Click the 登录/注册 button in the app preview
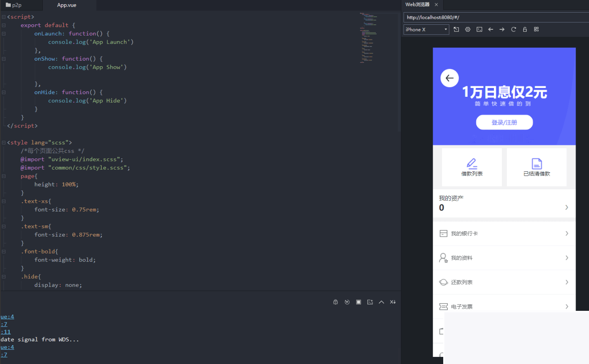Screen dimensions: 589x364 pos(504,122)
